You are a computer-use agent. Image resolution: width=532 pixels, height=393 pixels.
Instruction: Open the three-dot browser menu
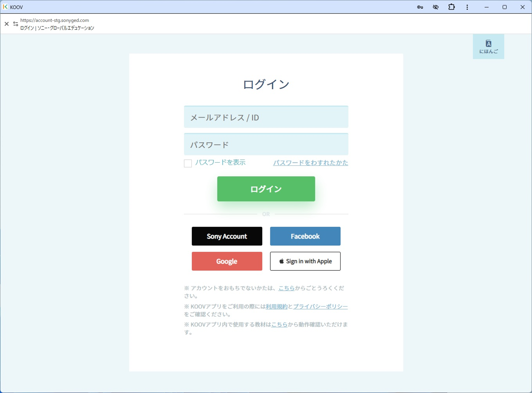coord(468,7)
